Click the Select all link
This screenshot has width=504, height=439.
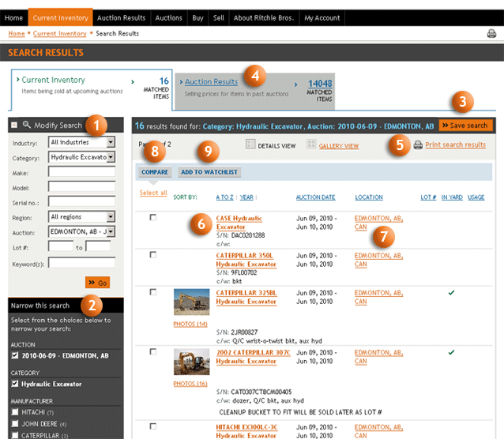coord(153,193)
